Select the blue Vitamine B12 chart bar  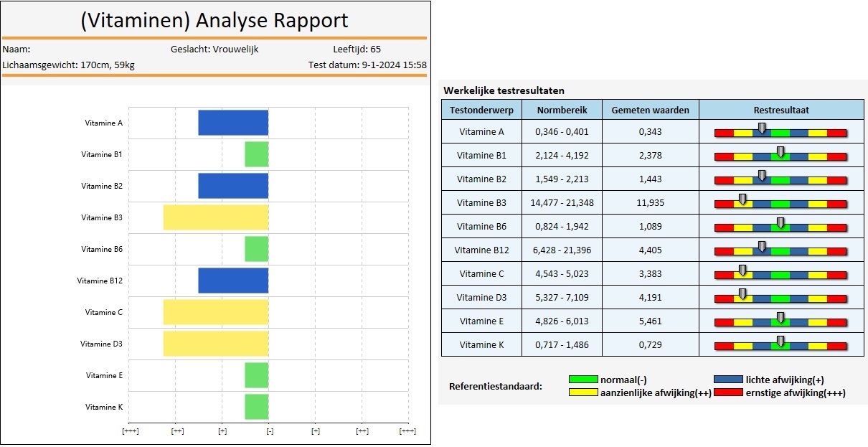pyautogui.click(x=232, y=281)
